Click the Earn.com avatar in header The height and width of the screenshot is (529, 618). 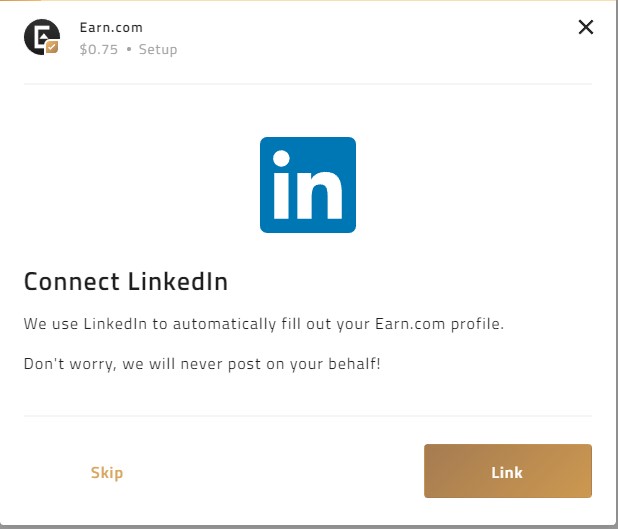(40, 36)
